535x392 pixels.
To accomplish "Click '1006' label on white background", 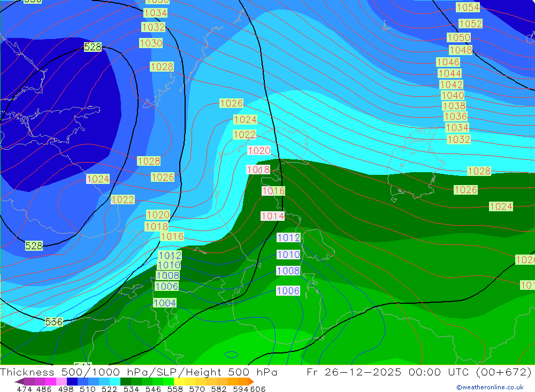I will click(x=288, y=291).
